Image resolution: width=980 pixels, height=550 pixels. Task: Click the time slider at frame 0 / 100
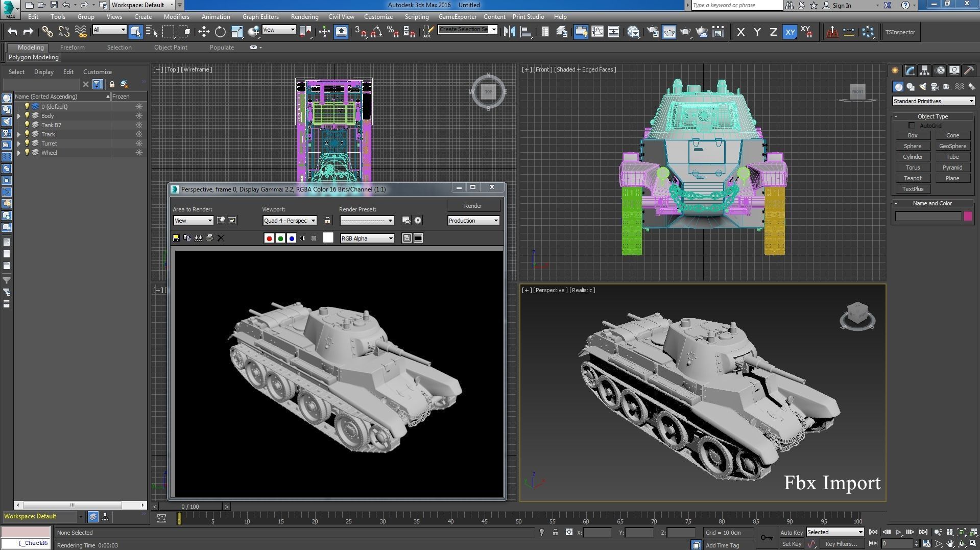[190, 507]
